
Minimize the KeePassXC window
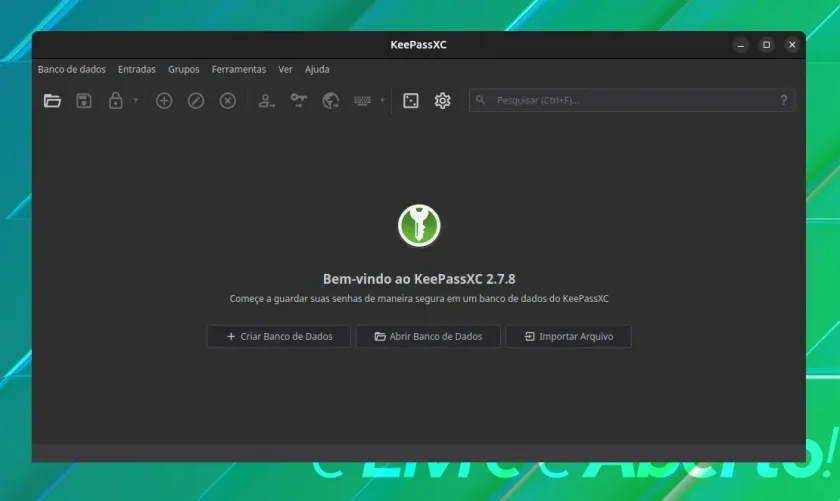click(741, 45)
